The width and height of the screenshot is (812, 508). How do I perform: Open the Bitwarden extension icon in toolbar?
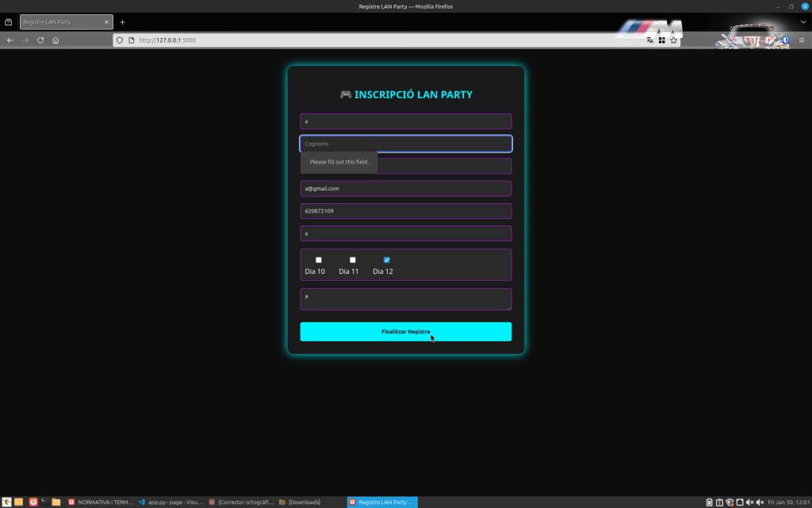tap(786, 40)
